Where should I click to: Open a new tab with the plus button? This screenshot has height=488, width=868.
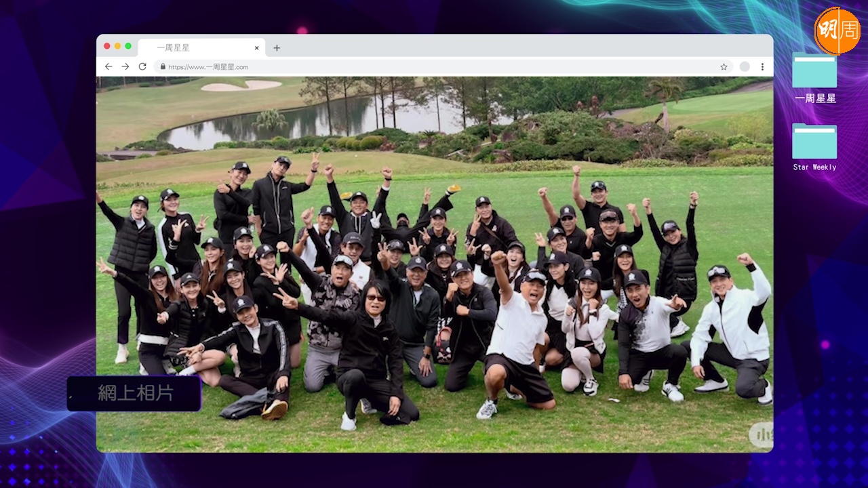point(277,47)
